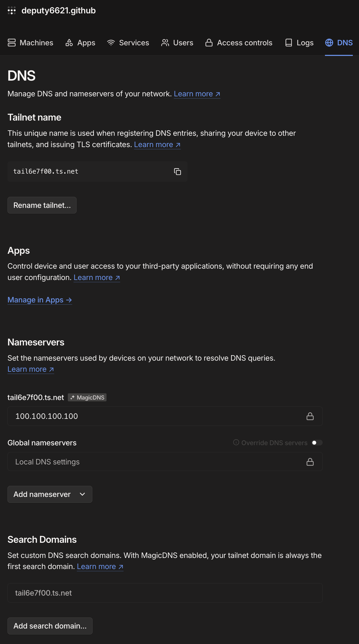The image size is (359, 644).
Task: Open the Add nameserver dropdown
Action: [50, 494]
